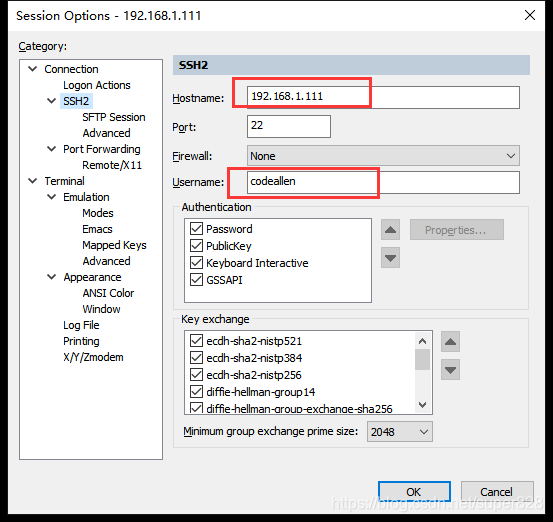The height and width of the screenshot is (522, 553).
Task: Select SSH2 in category tree
Action: pos(76,101)
